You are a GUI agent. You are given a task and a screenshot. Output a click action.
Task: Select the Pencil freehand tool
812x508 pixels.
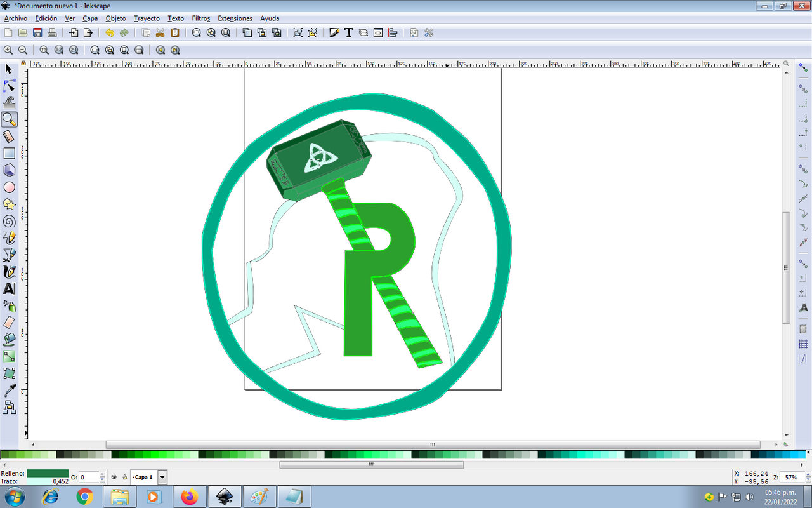click(x=9, y=238)
